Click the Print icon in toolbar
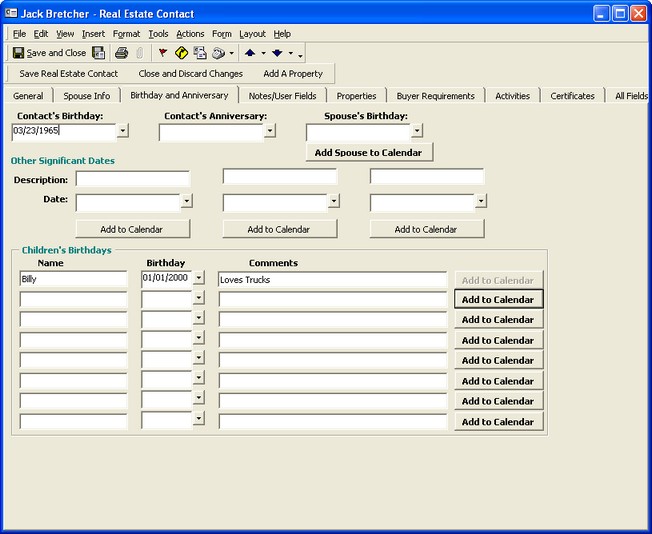This screenshot has width=652, height=534. [x=121, y=53]
